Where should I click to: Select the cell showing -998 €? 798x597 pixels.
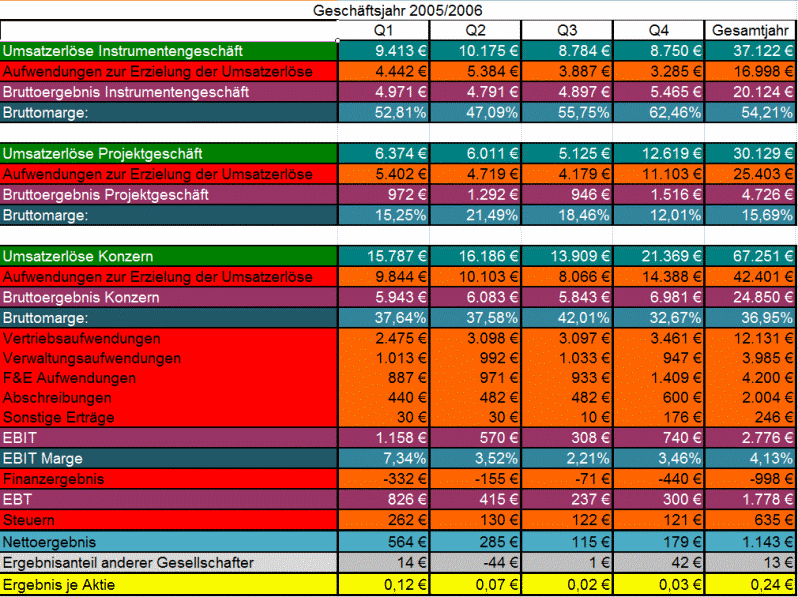pyautogui.click(x=751, y=479)
